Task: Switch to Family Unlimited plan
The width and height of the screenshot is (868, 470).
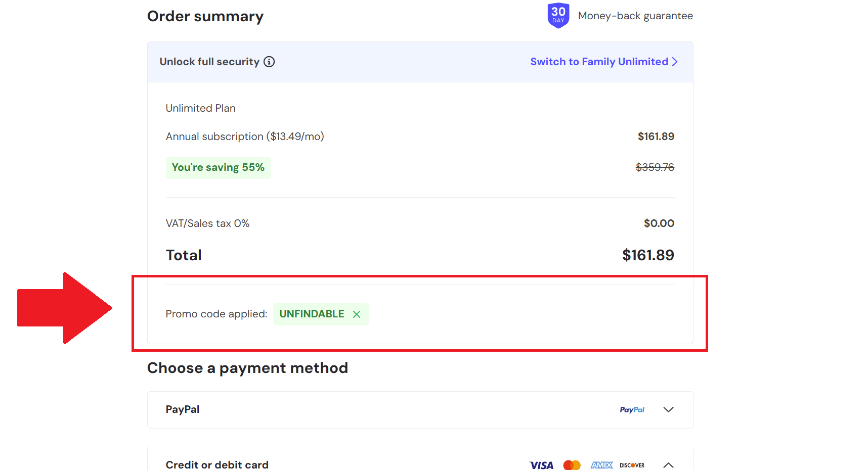Action: click(599, 62)
